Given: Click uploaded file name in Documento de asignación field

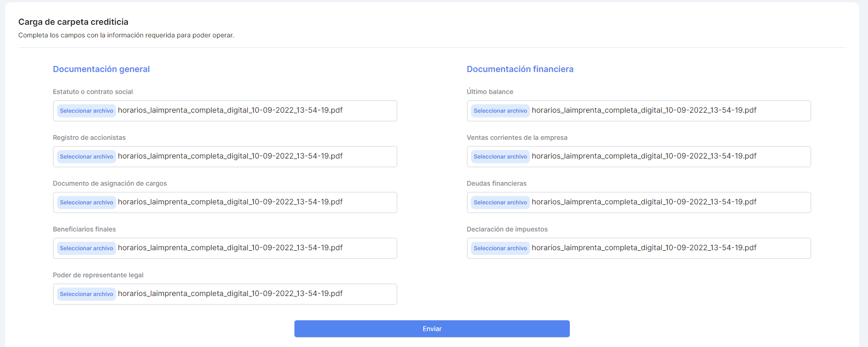Looking at the screenshot, I should click(x=230, y=202).
